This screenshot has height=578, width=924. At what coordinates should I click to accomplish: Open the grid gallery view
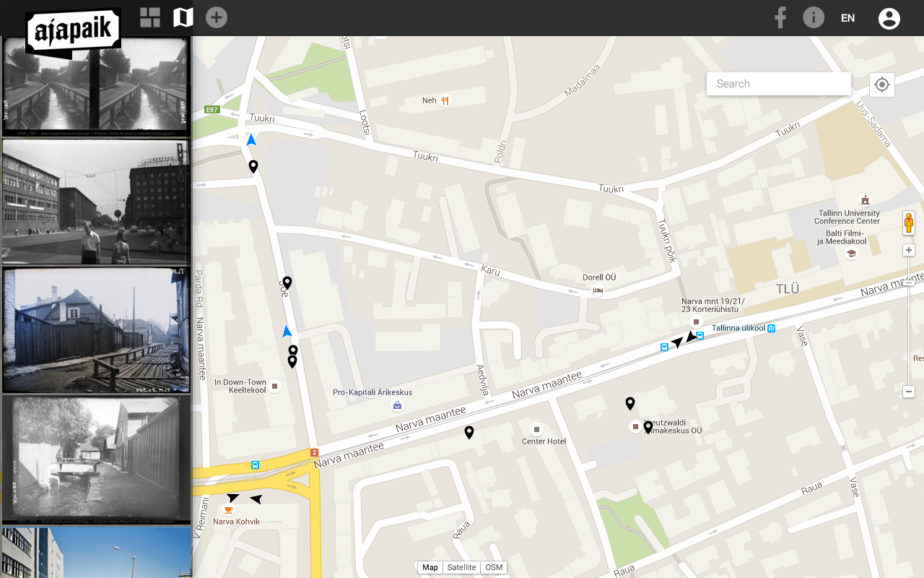tap(150, 17)
